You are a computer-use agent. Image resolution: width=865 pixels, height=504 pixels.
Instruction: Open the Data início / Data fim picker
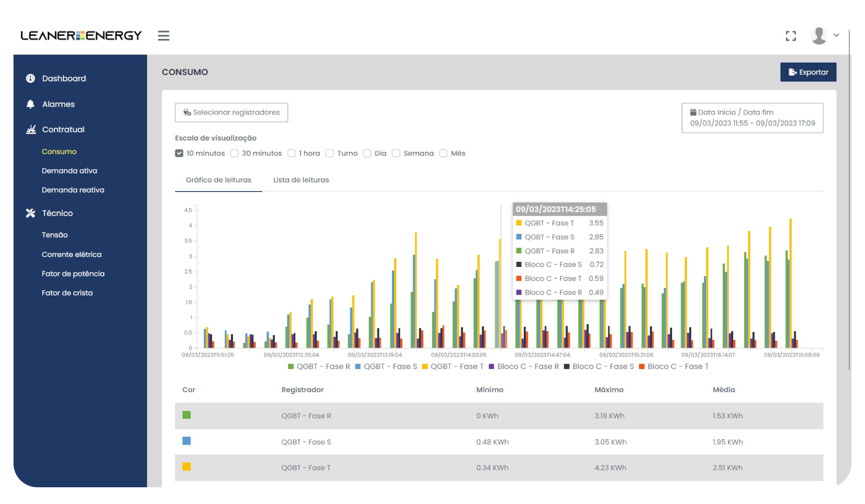tap(752, 118)
